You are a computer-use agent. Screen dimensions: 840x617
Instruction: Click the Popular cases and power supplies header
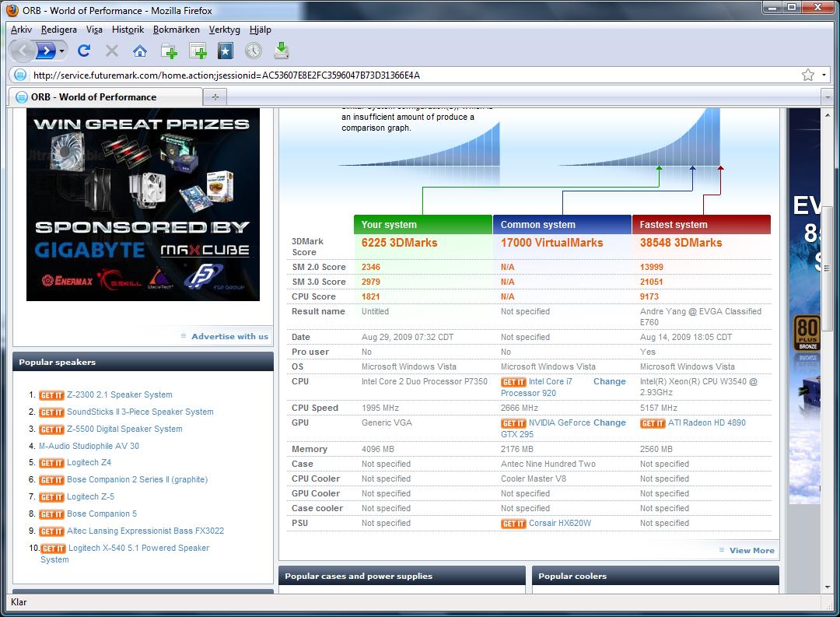402,577
